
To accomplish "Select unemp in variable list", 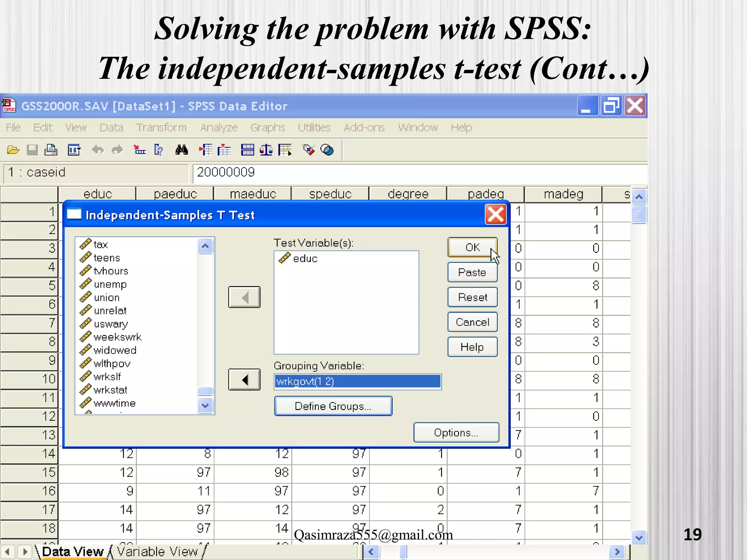I will pos(110,284).
